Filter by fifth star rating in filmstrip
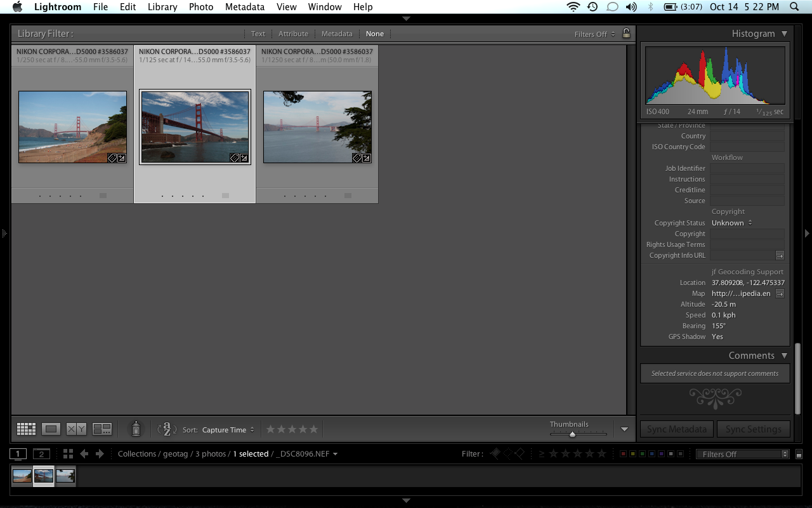 click(601, 453)
